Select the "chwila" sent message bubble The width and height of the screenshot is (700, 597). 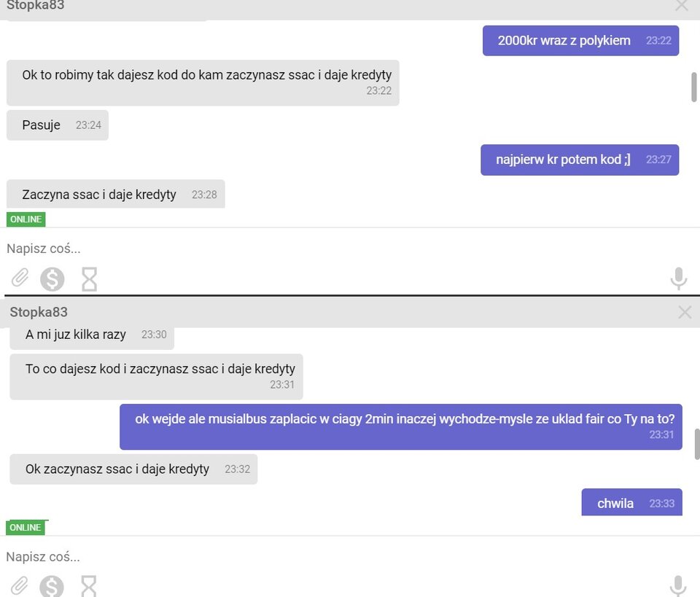(x=631, y=503)
